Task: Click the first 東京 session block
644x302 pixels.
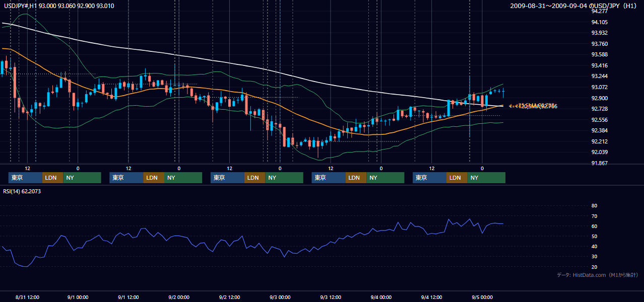Action: [25, 178]
